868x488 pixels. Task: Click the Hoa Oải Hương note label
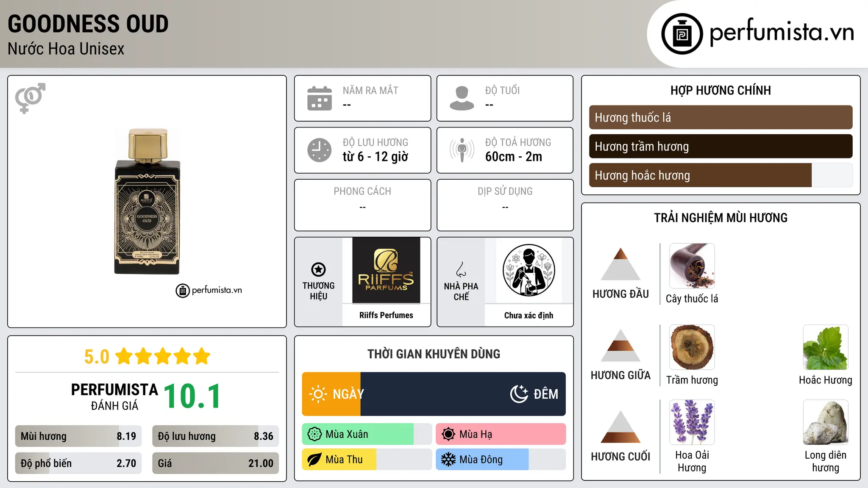click(x=692, y=461)
